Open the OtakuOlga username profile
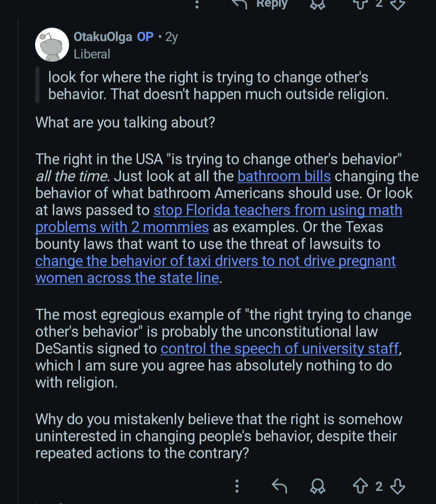The height and width of the screenshot is (504, 436). click(103, 37)
